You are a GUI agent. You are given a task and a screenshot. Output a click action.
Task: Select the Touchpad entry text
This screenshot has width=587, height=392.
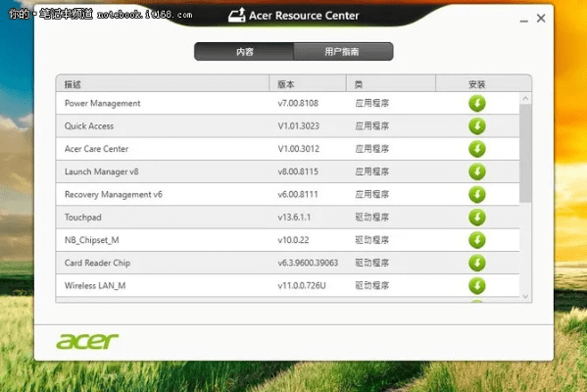pos(83,218)
